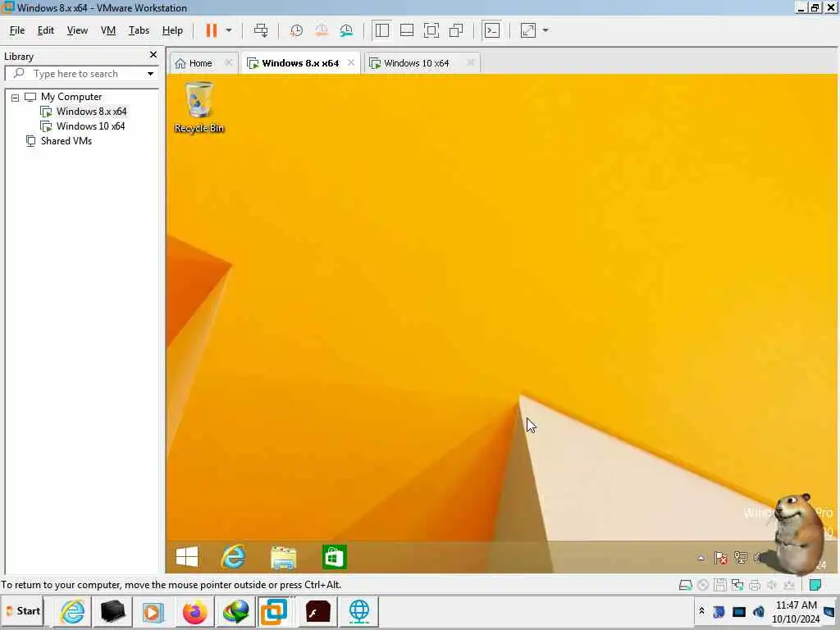The width and height of the screenshot is (840, 630).
Task: Open the Tabs menu
Action: tap(139, 30)
